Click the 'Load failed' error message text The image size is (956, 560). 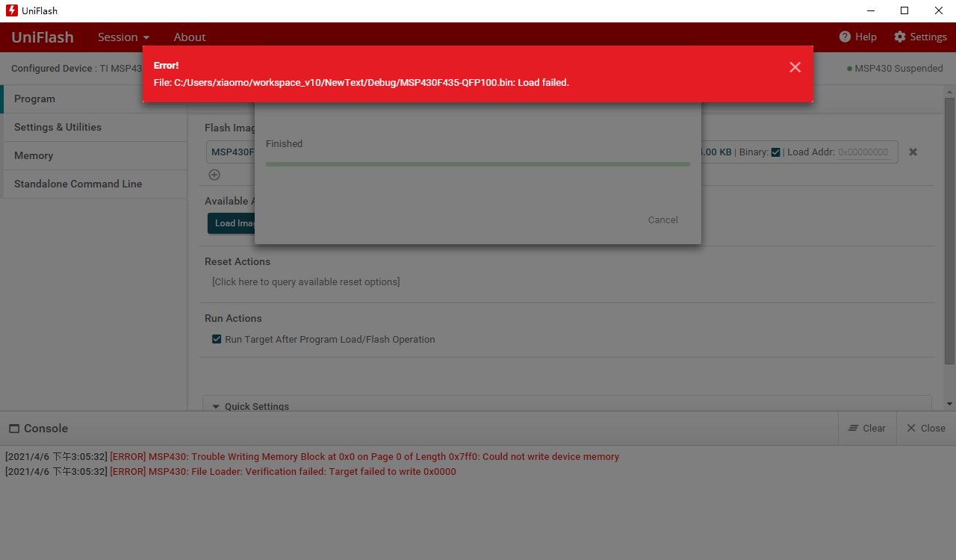pyautogui.click(x=361, y=82)
